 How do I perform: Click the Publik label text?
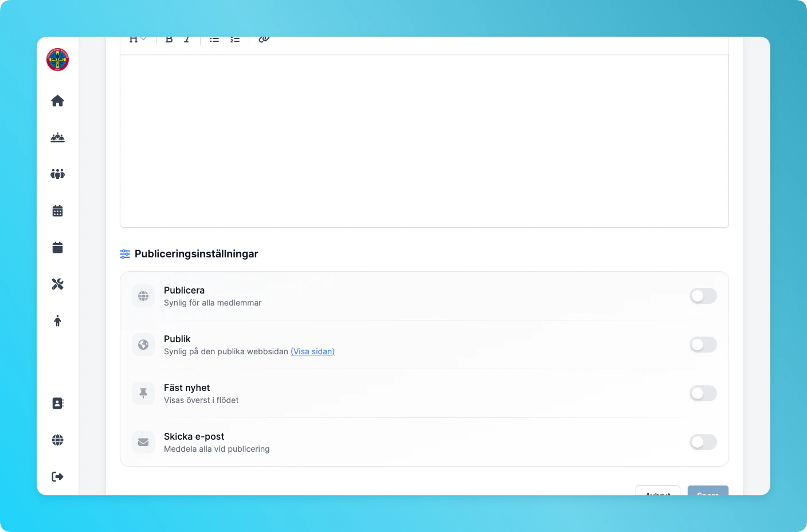click(x=177, y=339)
